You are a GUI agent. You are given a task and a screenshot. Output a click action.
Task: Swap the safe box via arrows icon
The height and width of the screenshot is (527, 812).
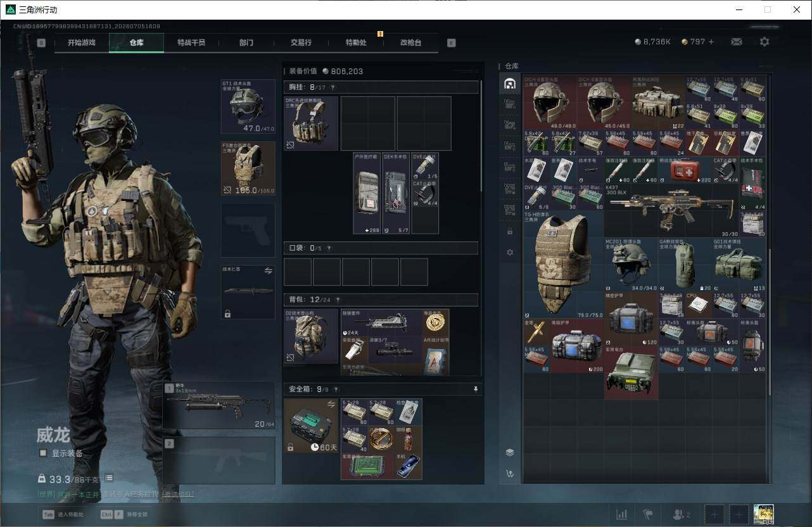(331, 404)
